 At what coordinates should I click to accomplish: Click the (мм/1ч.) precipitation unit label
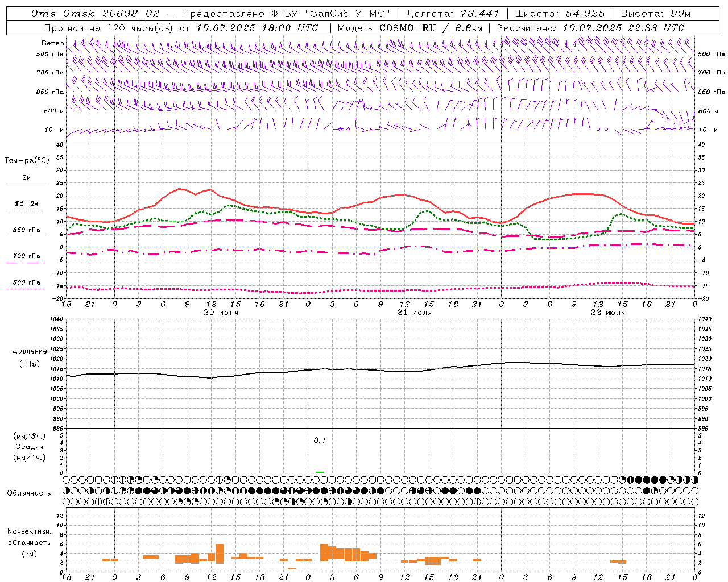(x=30, y=458)
